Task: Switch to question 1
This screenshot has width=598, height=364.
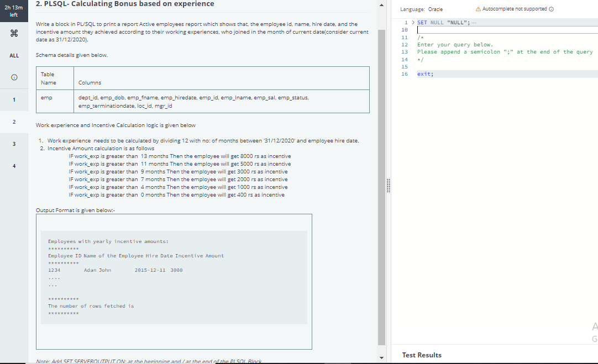Action: [14, 99]
